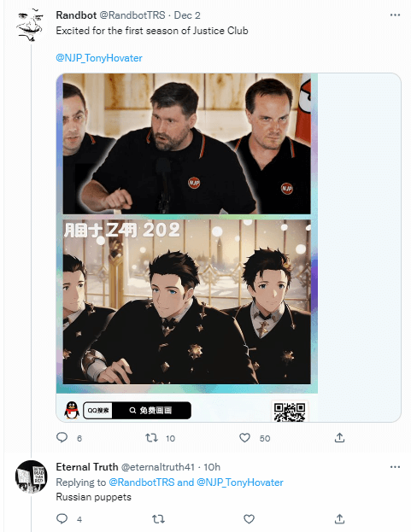Image resolution: width=411 pixels, height=532 pixels.
Task: Open Dec 2 tweet timestamp
Action: click(x=187, y=15)
